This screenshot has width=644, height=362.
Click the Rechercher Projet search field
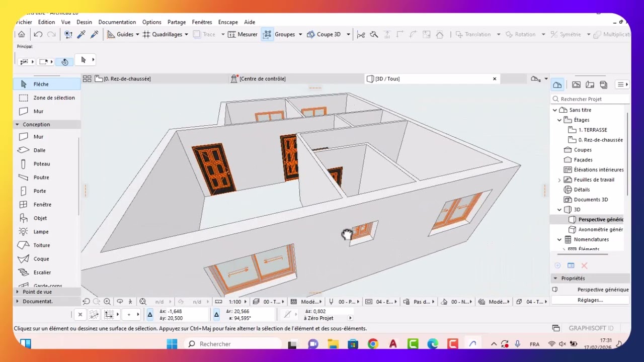[x=591, y=99]
